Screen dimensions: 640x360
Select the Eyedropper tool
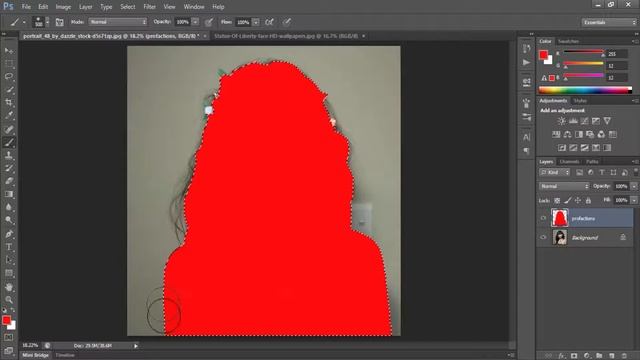(9, 116)
